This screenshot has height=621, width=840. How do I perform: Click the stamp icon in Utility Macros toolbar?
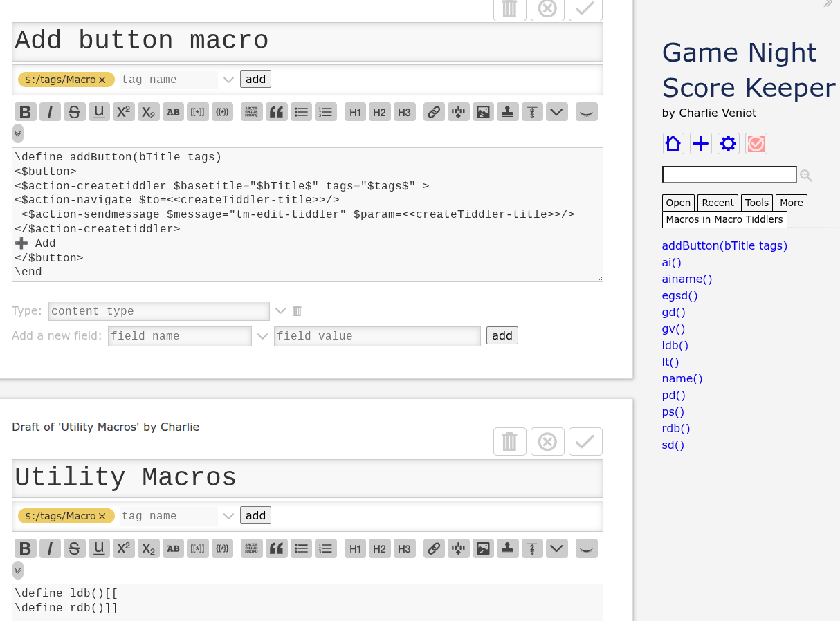509,548
